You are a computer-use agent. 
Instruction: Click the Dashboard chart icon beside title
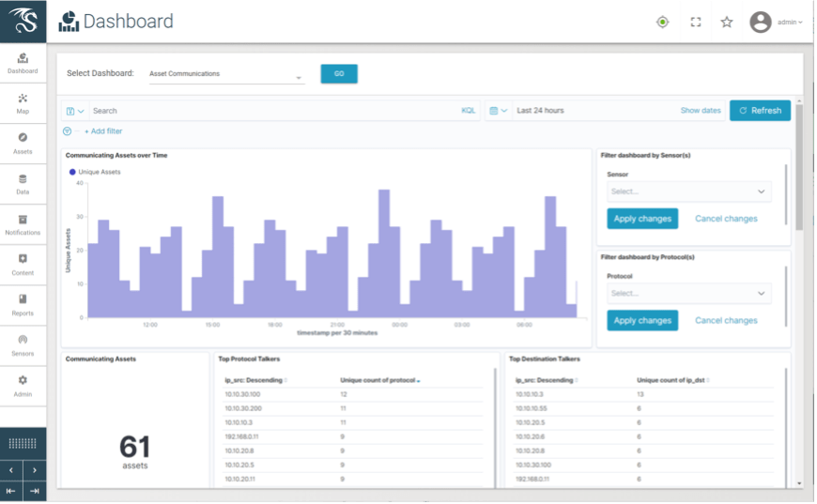click(x=69, y=22)
